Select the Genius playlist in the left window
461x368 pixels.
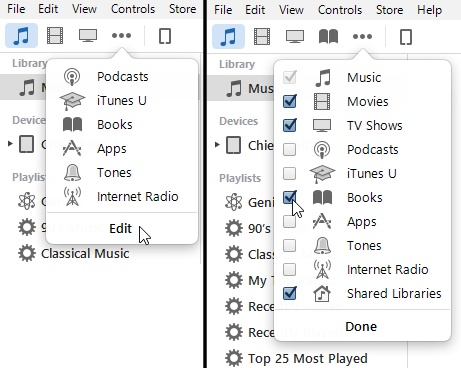click(x=33, y=201)
